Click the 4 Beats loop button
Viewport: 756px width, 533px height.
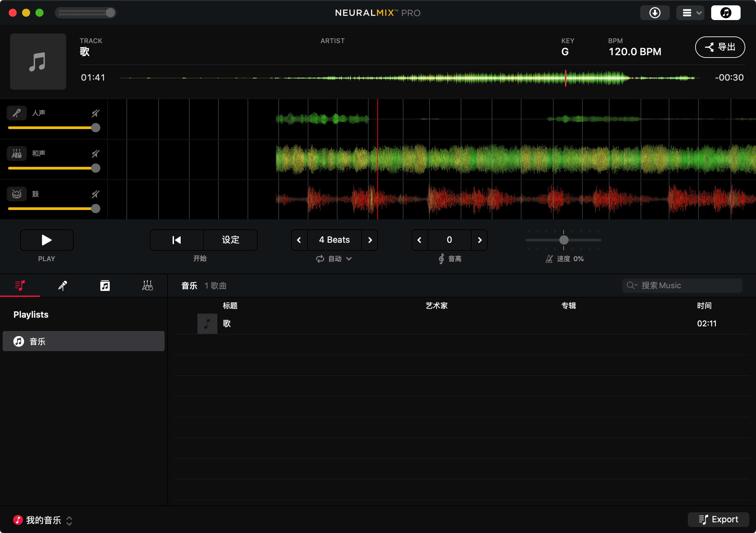click(x=335, y=240)
